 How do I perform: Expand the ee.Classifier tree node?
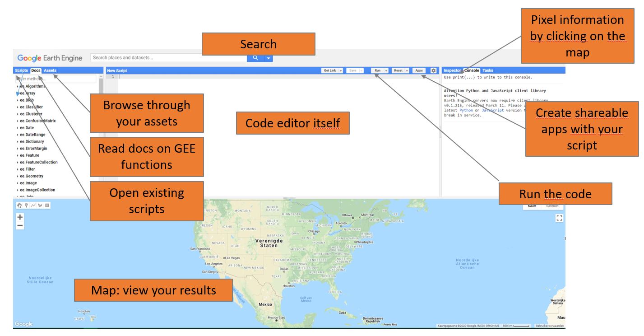(x=18, y=107)
